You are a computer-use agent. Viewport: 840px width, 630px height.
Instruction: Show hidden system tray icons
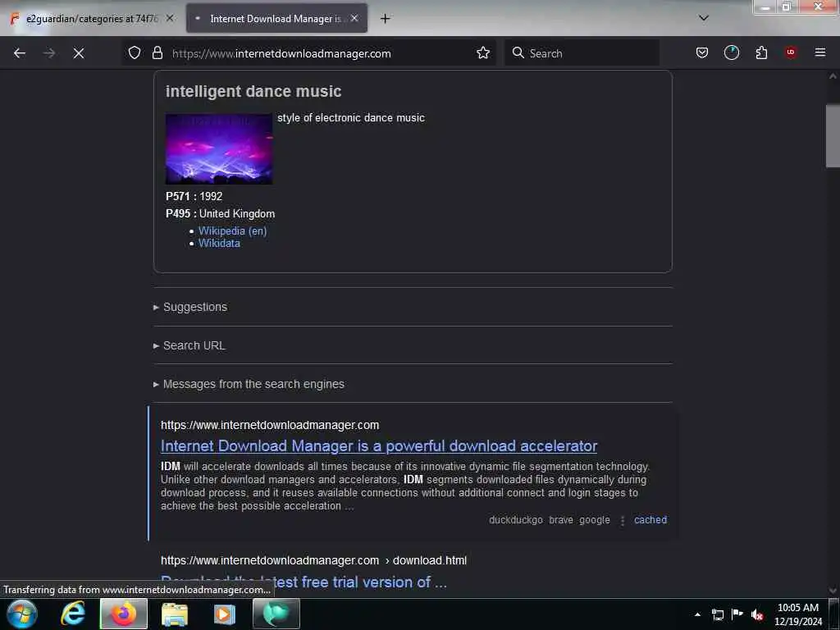pyautogui.click(x=697, y=614)
